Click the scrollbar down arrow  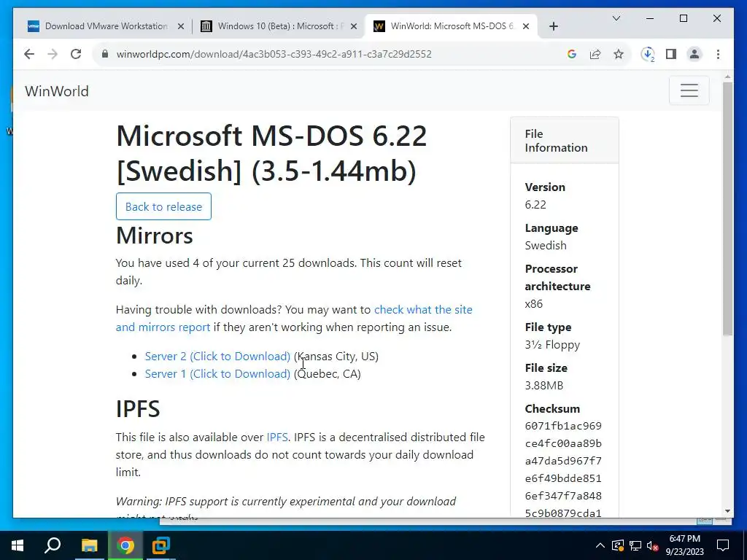coord(727,511)
